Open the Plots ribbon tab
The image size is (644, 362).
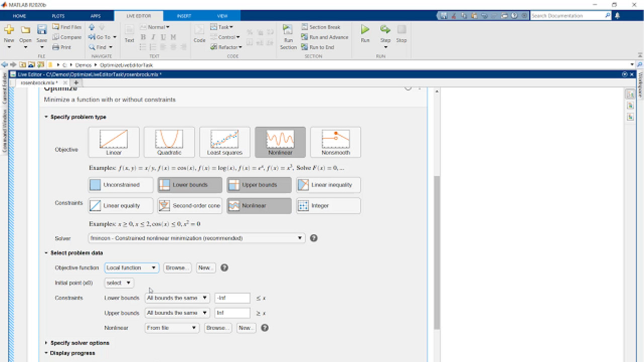[x=58, y=16]
